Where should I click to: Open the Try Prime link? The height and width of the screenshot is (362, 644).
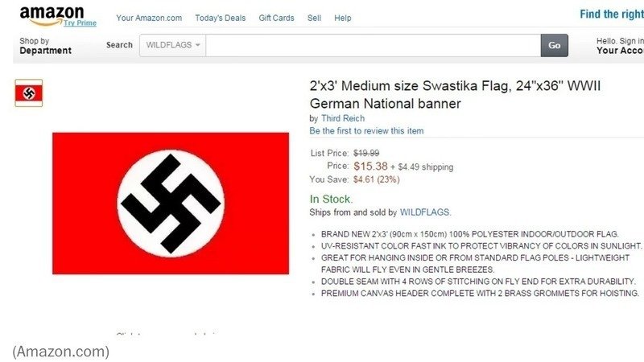(80, 23)
